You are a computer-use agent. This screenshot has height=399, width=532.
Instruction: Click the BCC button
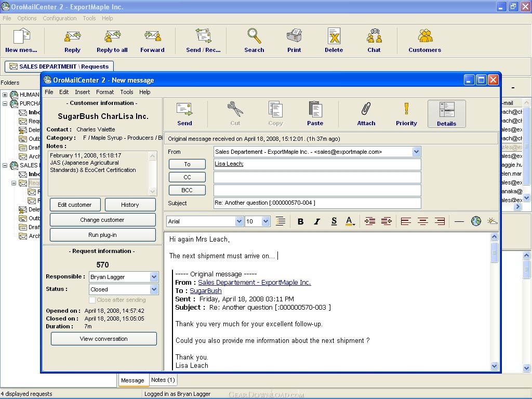pyautogui.click(x=187, y=190)
